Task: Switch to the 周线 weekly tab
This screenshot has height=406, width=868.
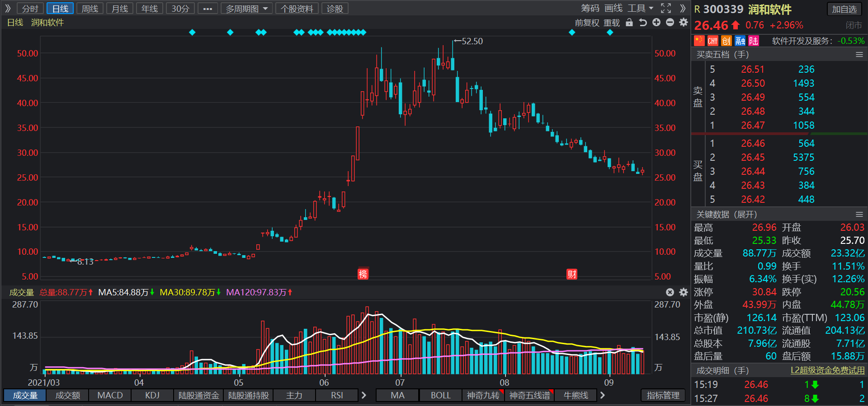Action: click(x=90, y=9)
